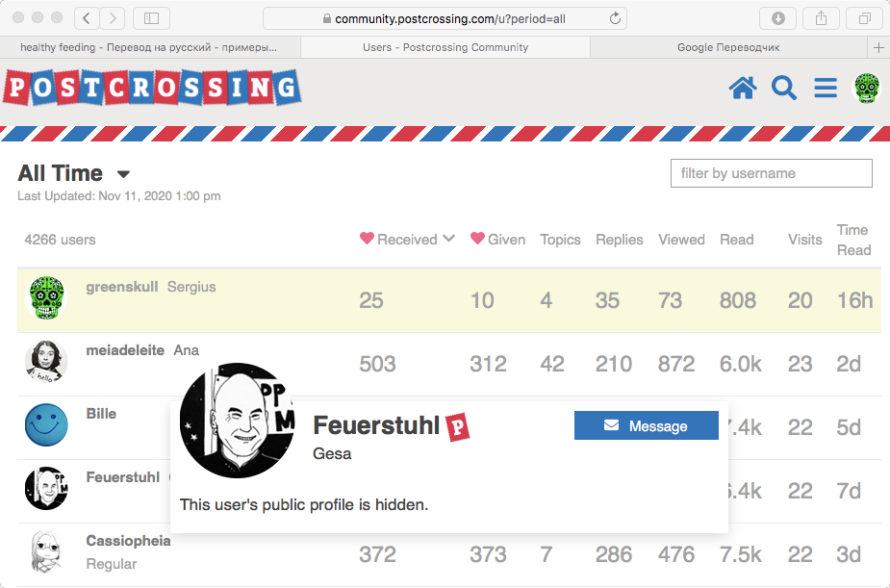Click meiadeleite's Read value "6.0k"
Screen dimensions: 890x588
pos(741,364)
